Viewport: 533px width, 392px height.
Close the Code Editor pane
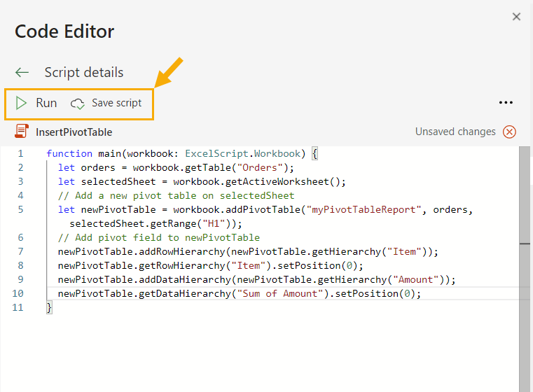[x=516, y=17]
